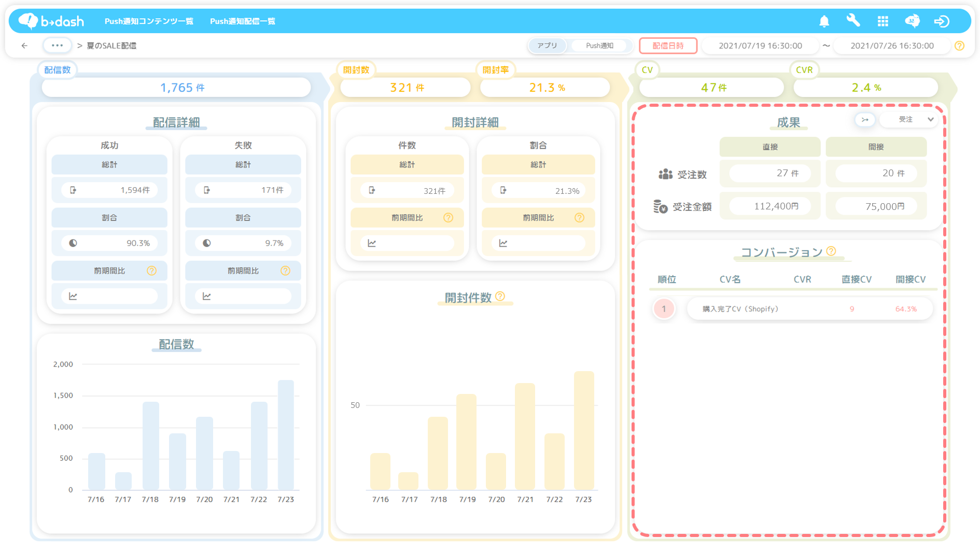Click the 配信数 1,765 件 summary
This screenshot has width=980, height=551.
pyautogui.click(x=176, y=88)
